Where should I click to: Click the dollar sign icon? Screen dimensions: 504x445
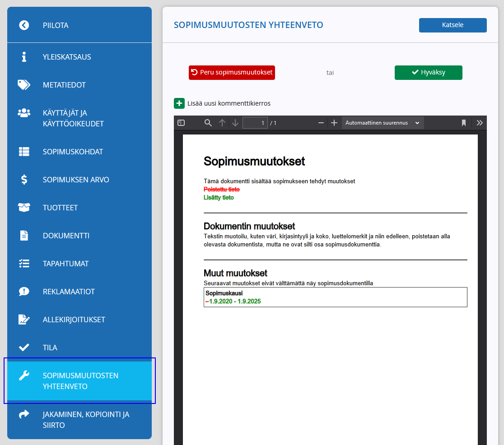24,180
